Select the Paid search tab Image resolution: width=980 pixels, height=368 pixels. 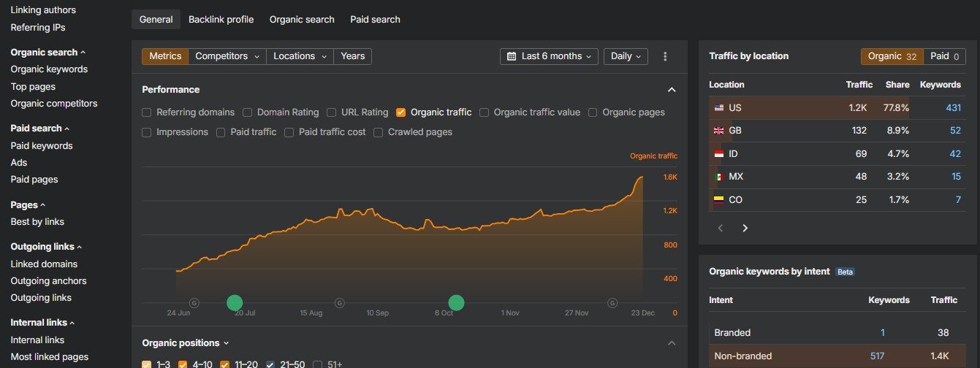[375, 20]
